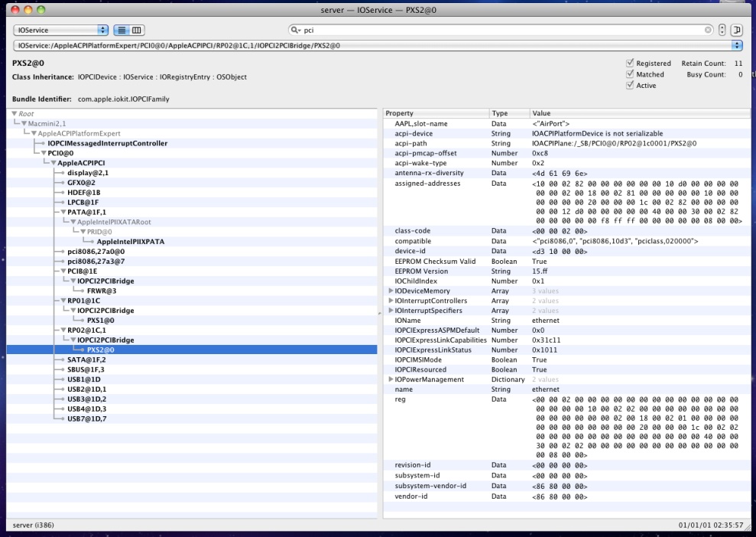This screenshot has width=756, height=537.
Task: Expand the IOInterruptSpecifiers array
Action: (x=391, y=311)
